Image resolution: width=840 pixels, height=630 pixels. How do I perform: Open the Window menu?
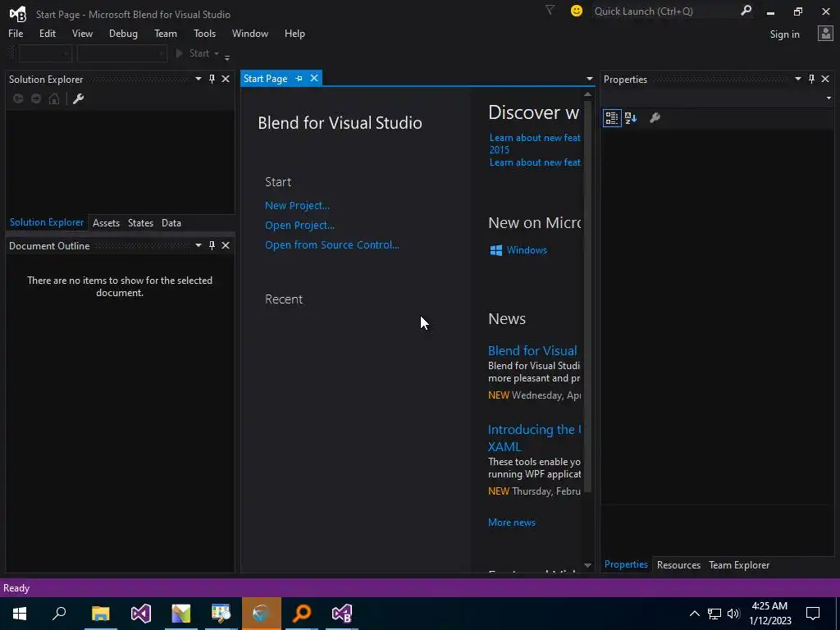point(249,33)
